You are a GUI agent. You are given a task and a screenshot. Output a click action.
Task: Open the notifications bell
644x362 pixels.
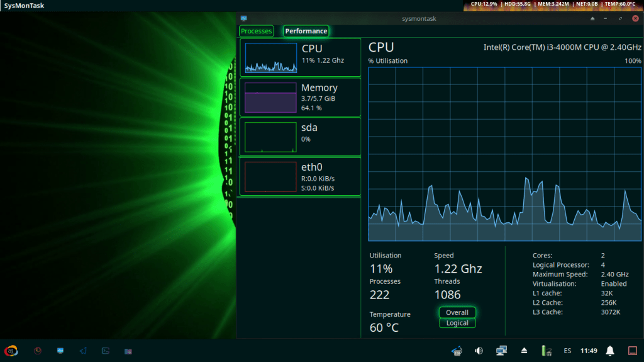(609, 351)
